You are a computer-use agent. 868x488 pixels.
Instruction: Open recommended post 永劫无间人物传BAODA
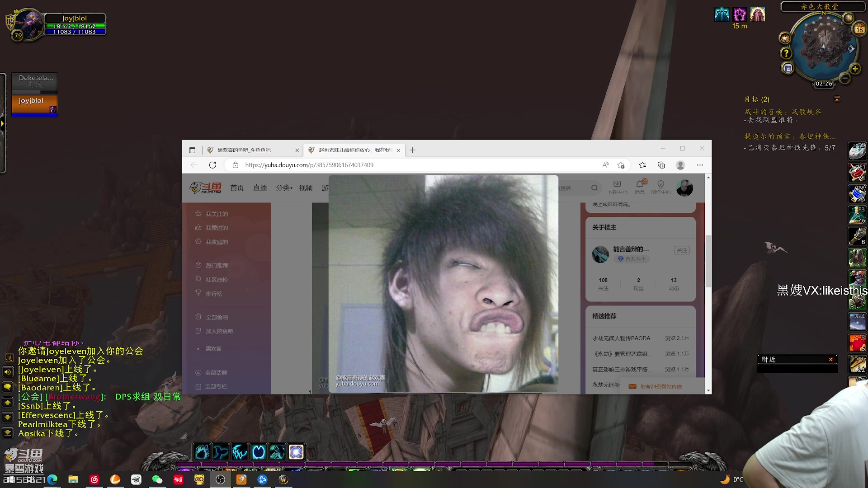pyautogui.click(x=624, y=338)
